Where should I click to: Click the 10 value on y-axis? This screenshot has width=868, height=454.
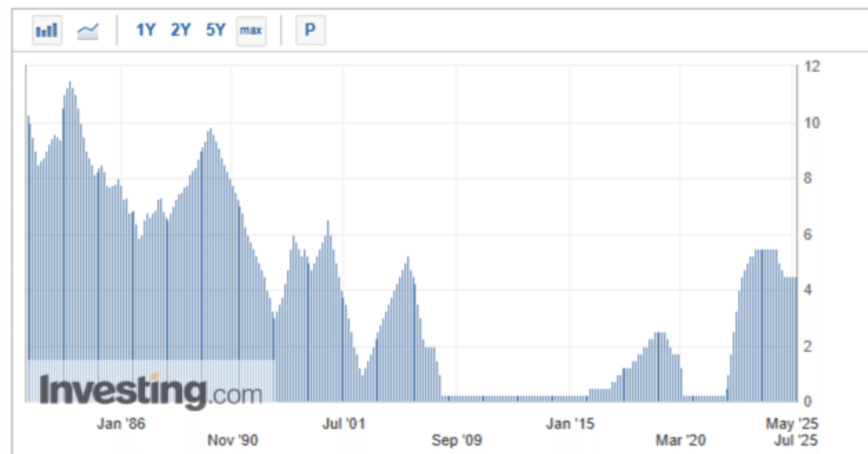(x=812, y=123)
